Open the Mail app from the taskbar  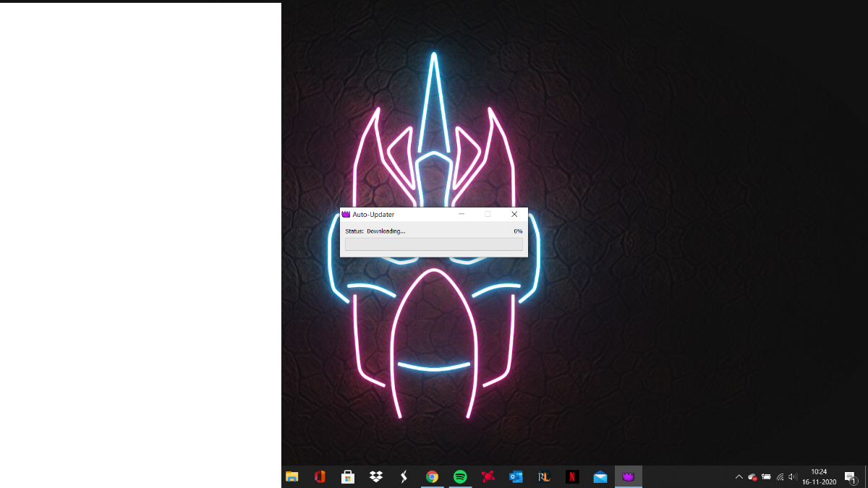click(x=600, y=476)
